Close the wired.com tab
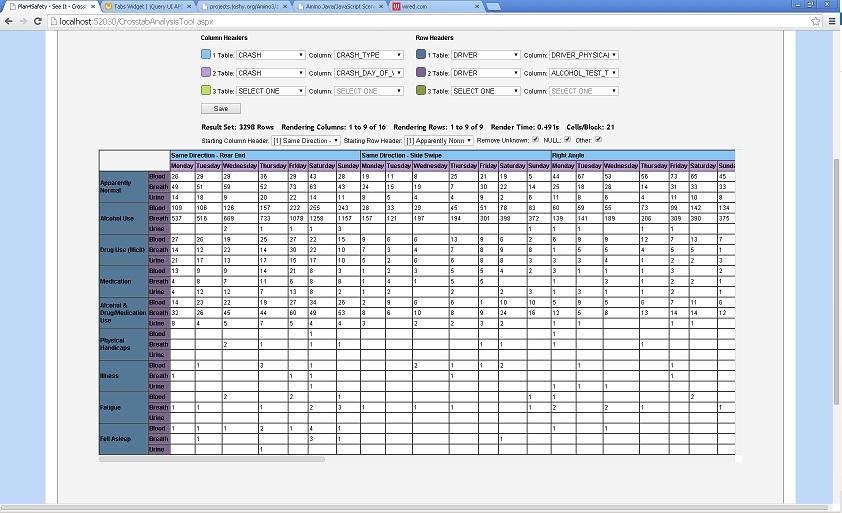Screen dimensions: 842x513 click(476, 6)
